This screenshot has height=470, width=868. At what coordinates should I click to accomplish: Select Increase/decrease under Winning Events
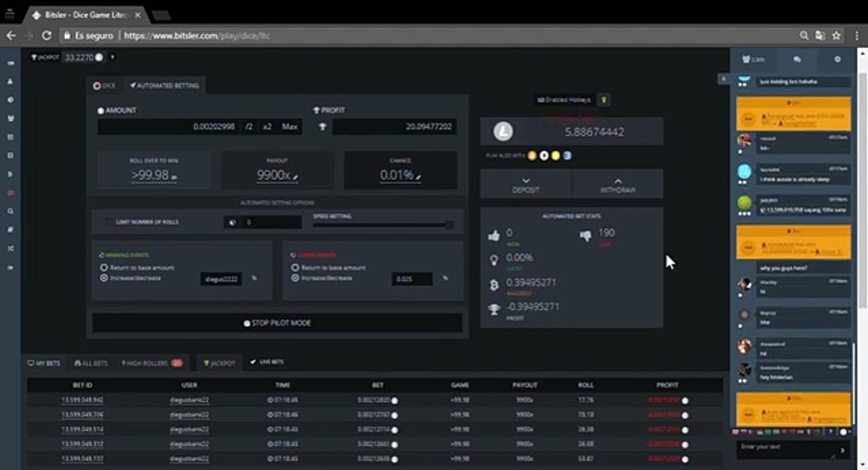coord(104,277)
